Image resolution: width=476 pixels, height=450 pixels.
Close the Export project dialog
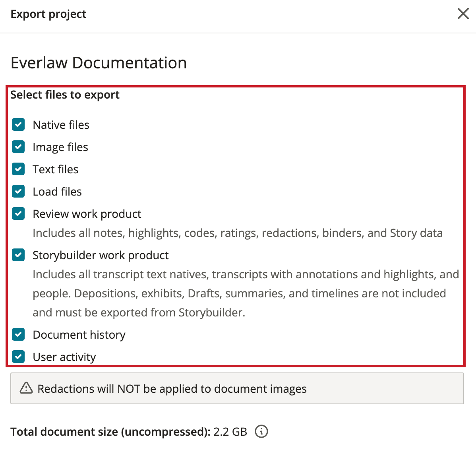(x=463, y=14)
